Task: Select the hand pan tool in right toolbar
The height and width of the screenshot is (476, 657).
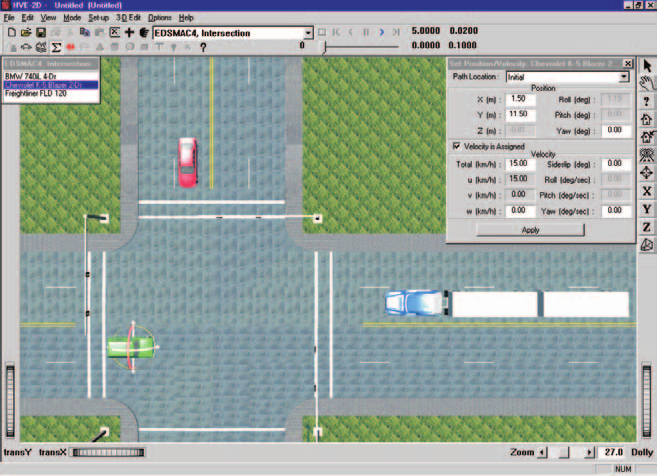Action: pyautogui.click(x=647, y=83)
